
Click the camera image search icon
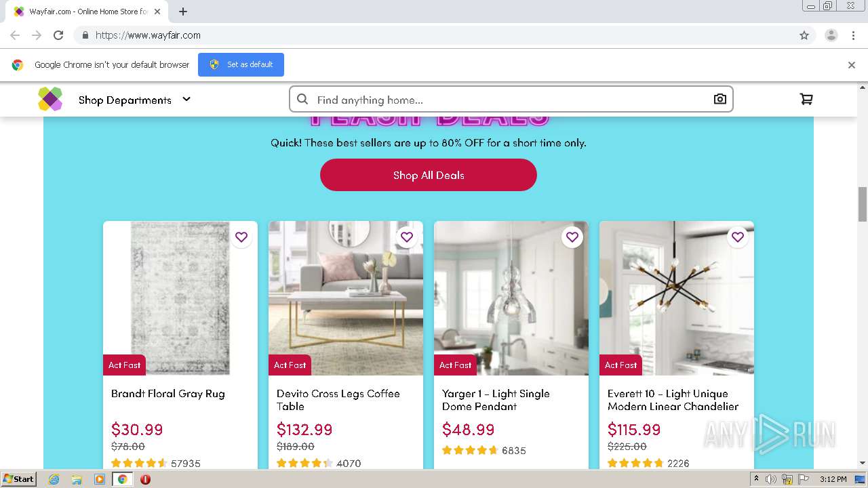tap(720, 99)
